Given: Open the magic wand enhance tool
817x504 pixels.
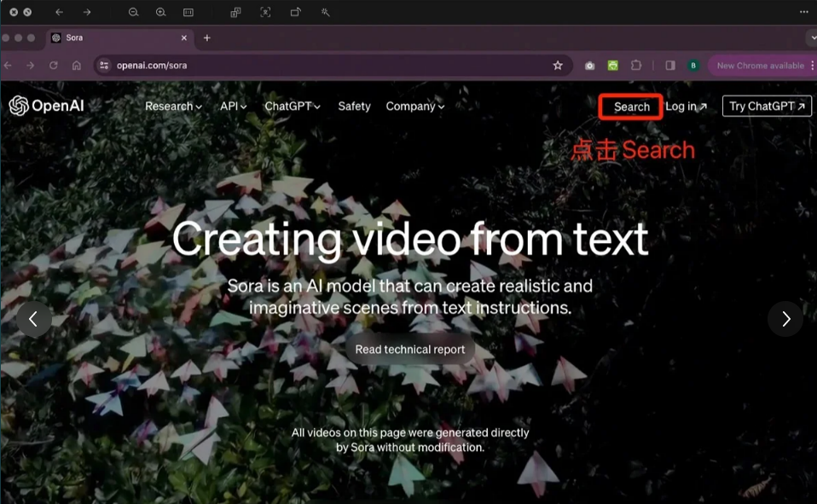Looking at the screenshot, I should [x=325, y=12].
